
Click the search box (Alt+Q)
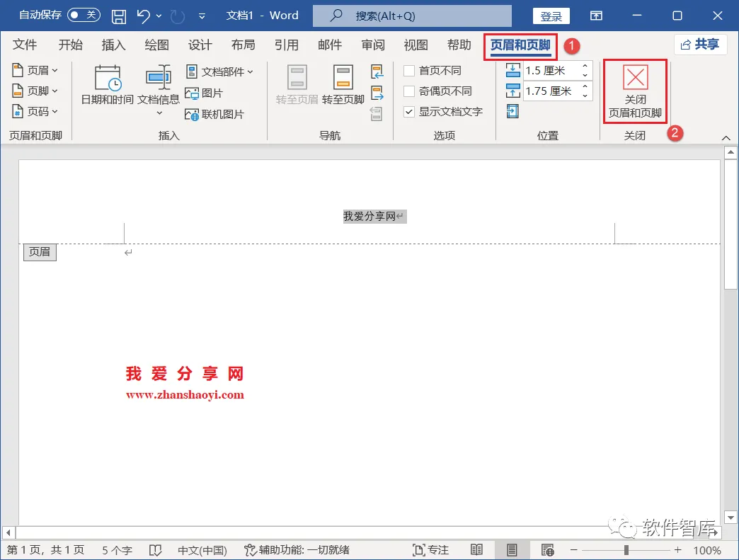click(412, 16)
